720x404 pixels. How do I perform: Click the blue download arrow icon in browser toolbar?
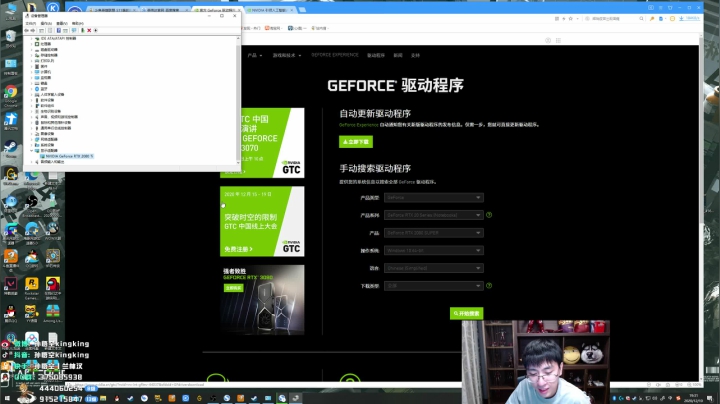point(681,18)
